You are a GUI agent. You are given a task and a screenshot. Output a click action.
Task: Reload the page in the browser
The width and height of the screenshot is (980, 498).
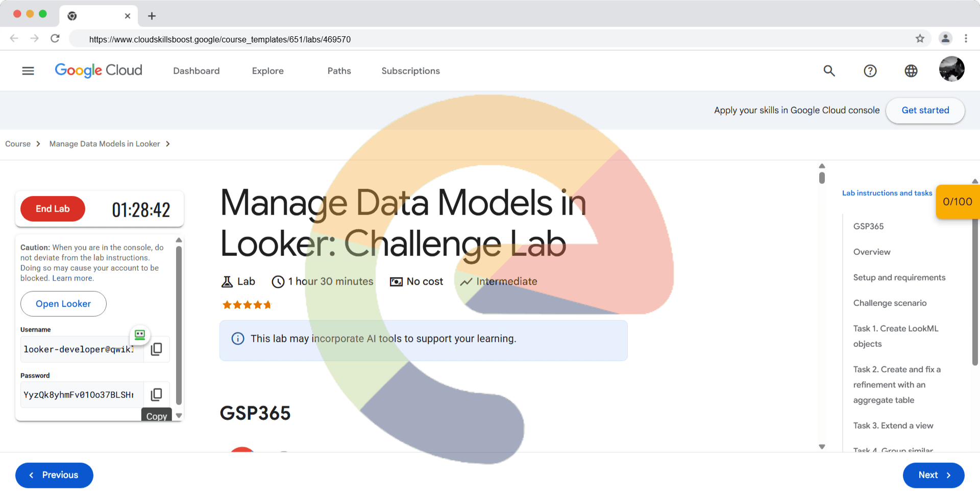[55, 39]
